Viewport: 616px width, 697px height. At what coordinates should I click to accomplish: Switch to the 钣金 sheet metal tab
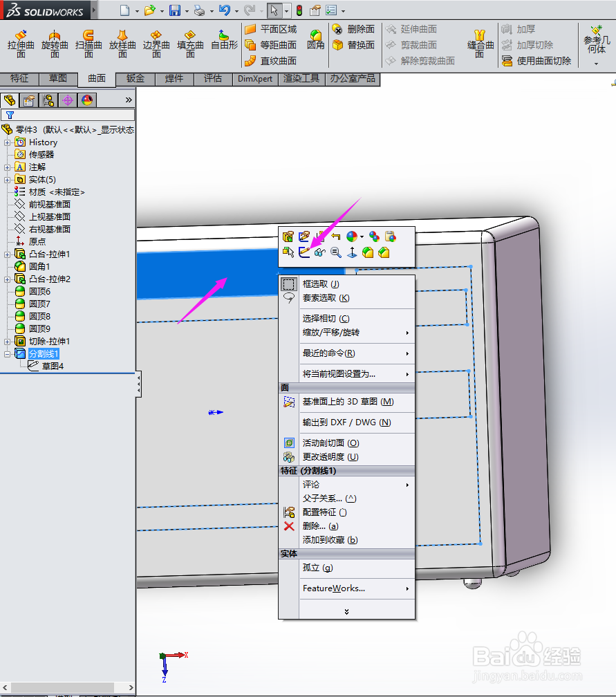coord(136,79)
